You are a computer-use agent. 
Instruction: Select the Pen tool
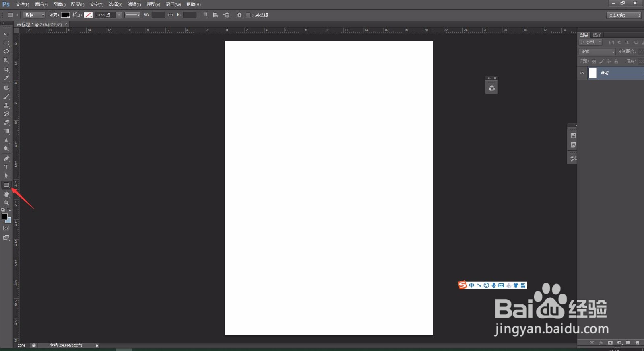click(x=6, y=158)
